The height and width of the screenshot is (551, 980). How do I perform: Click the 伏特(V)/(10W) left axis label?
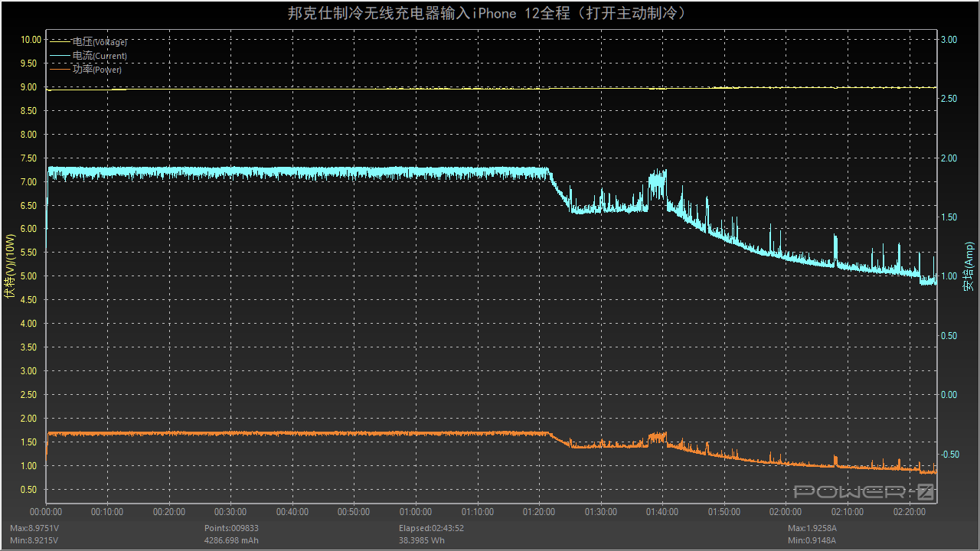[9, 266]
